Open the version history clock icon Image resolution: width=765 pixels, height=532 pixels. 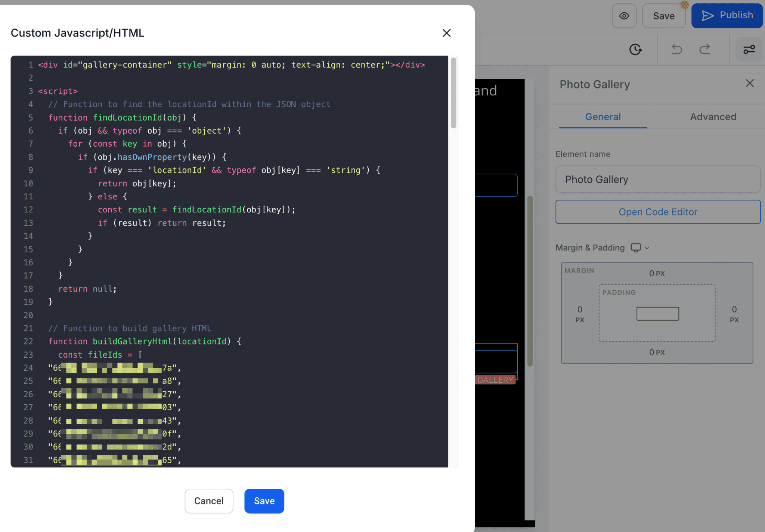point(635,49)
